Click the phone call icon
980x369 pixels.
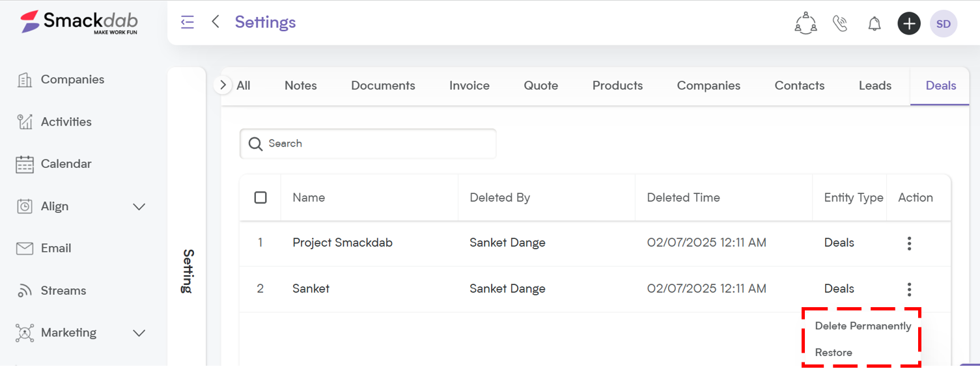(x=840, y=24)
